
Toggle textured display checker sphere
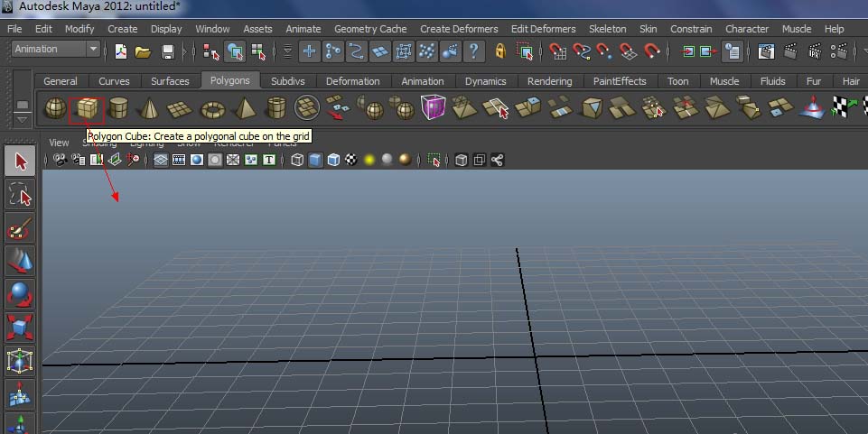(x=351, y=160)
